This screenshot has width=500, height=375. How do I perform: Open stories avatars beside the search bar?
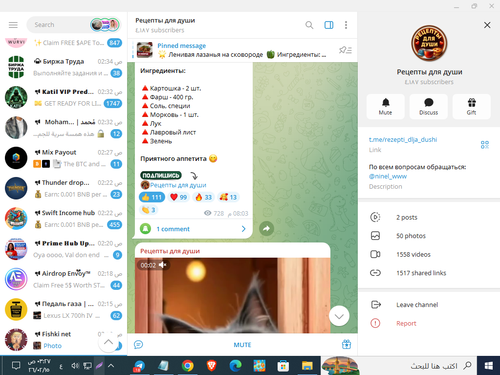pos(105,25)
